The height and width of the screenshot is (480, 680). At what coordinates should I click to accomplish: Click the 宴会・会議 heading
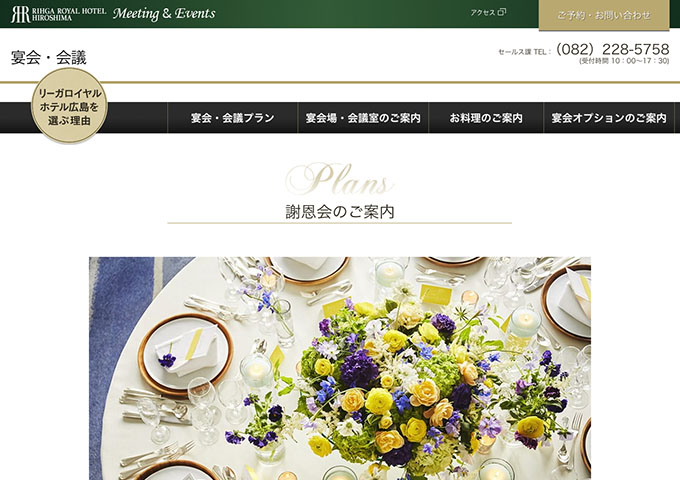point(49,58)
